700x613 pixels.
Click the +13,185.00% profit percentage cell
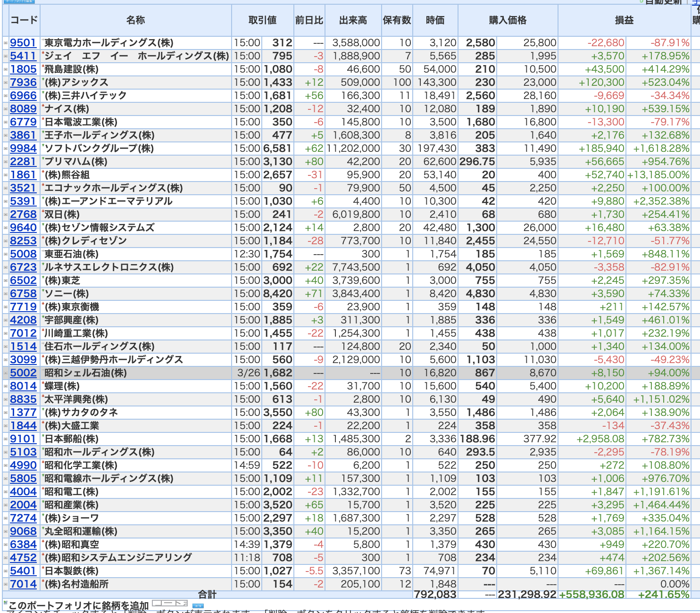click(658, 175)
